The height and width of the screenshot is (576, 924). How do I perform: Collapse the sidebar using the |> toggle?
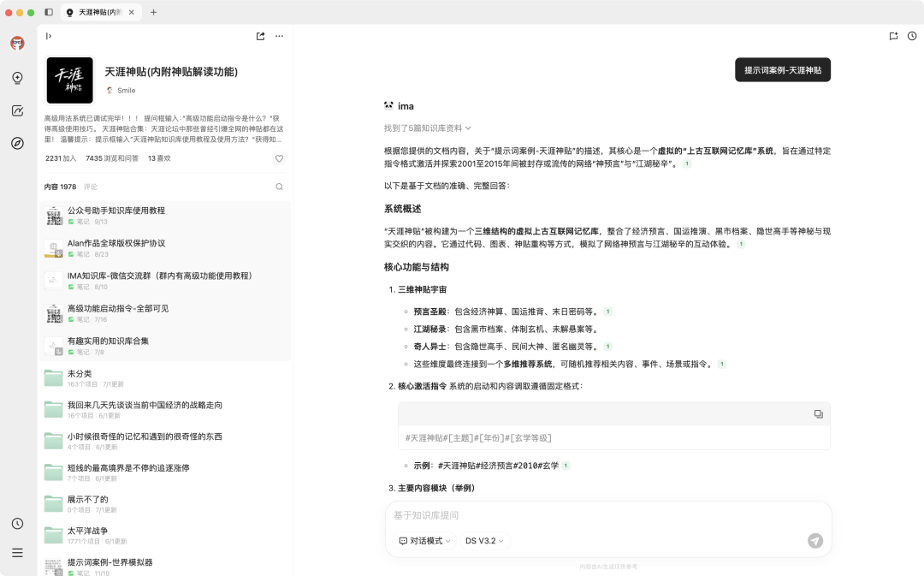pos(49,36)
